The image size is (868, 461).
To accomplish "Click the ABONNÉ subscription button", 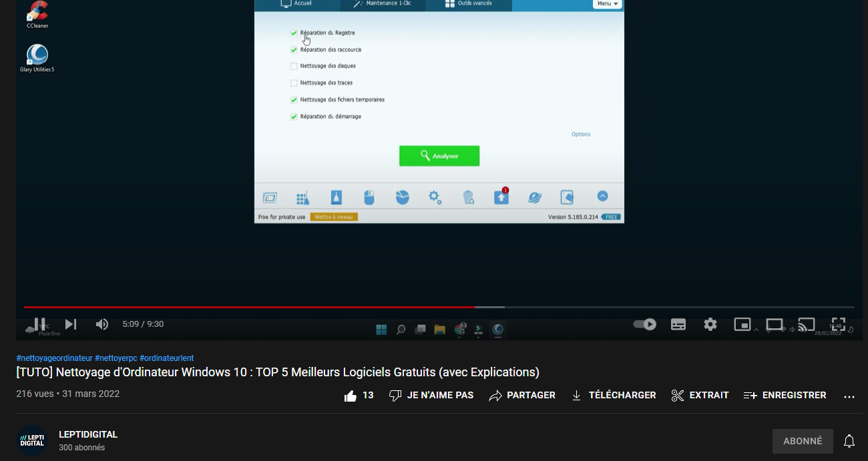I will point(803,441).
